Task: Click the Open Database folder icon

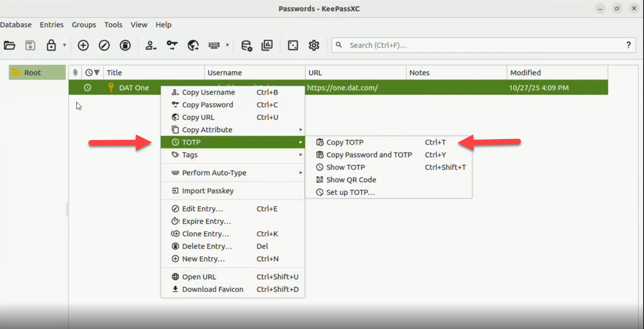Action: pos(9,45)
